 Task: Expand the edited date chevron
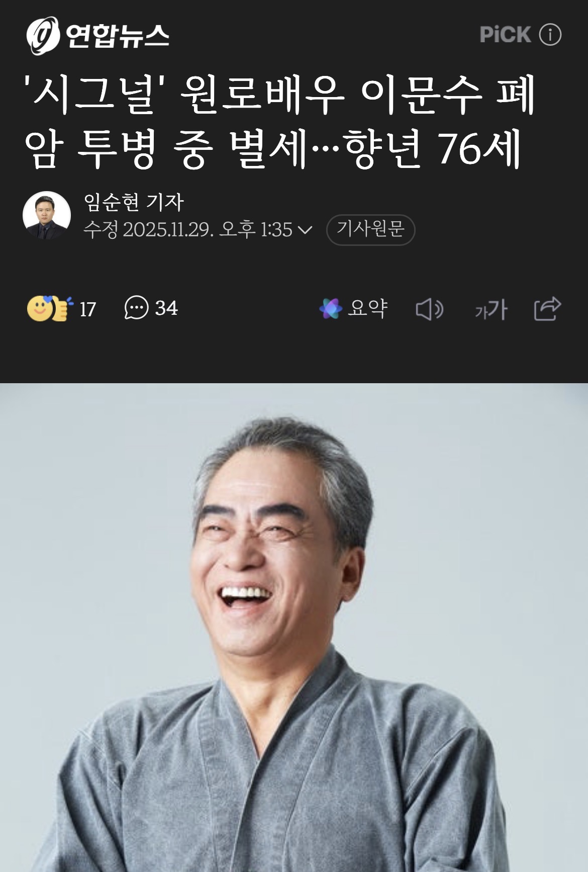tap(305, 230)
